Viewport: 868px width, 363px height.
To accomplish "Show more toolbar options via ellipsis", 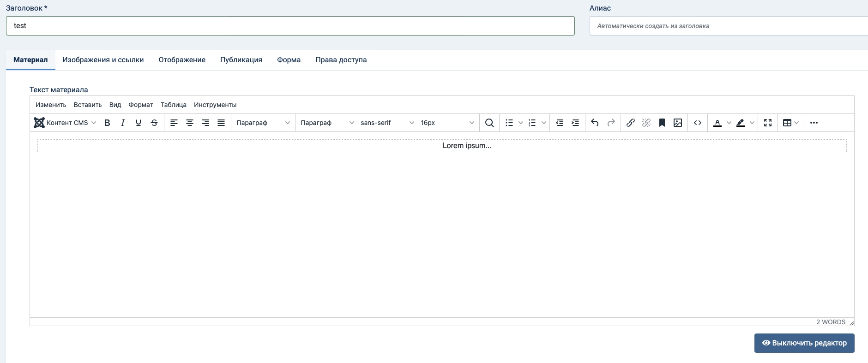I will pos(814,123).
